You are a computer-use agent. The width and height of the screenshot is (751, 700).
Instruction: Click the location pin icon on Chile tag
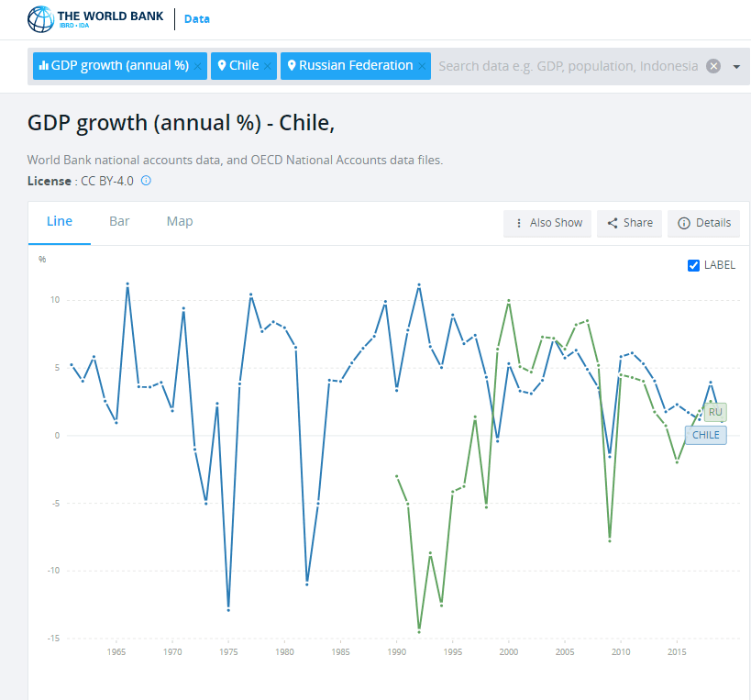(221, 66)
